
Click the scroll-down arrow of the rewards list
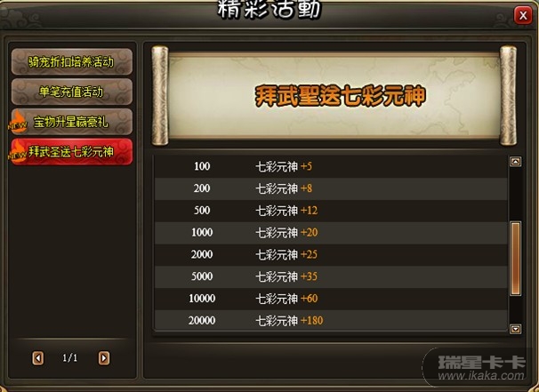click(x=515, y=329)
